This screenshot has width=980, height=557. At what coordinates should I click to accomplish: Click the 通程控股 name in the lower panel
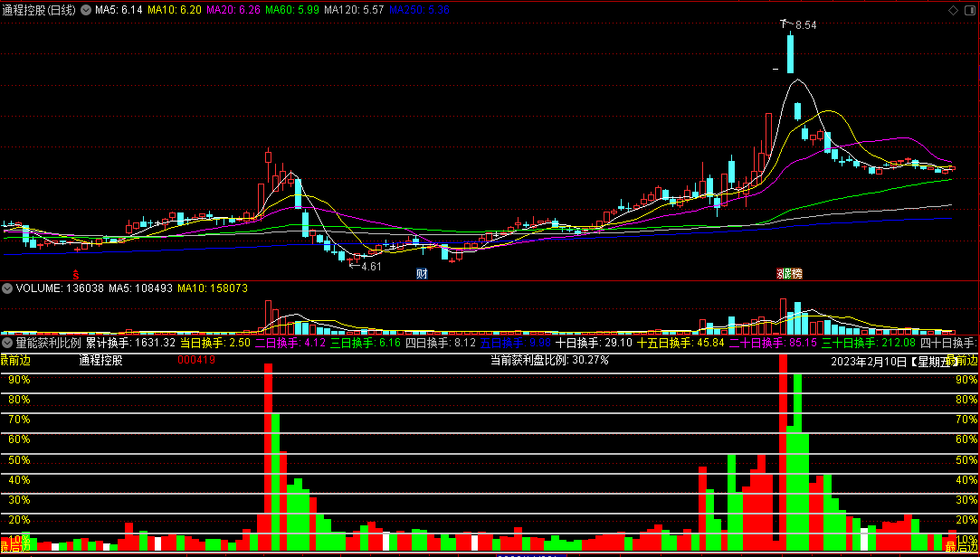coord(101,360)
